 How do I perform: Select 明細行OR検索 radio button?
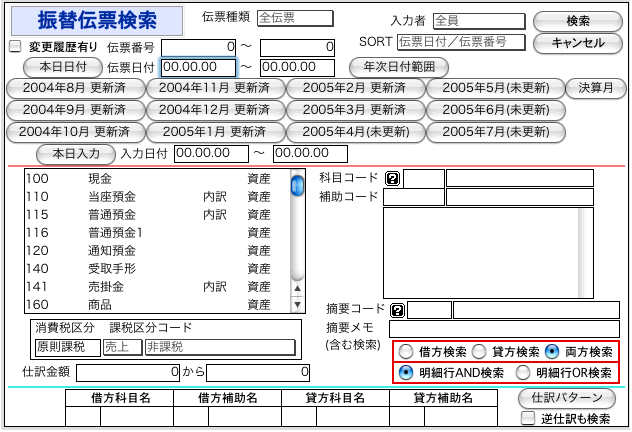click(x=523, y=372)
